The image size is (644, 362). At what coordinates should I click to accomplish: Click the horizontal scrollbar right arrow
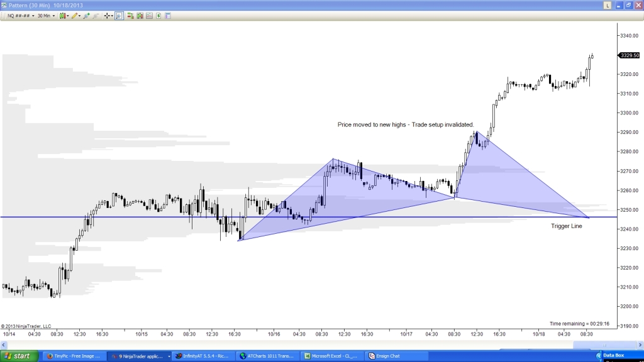coord(640,345)
